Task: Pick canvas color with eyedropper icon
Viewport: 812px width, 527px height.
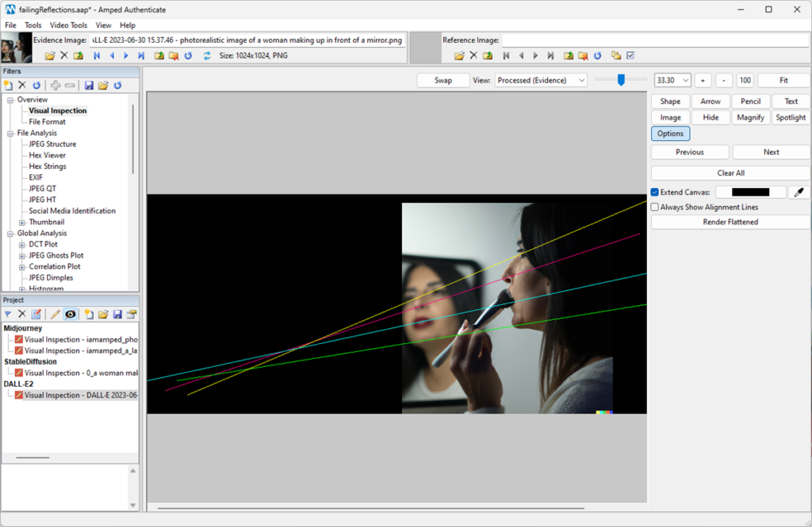Action: click(799, 192)
